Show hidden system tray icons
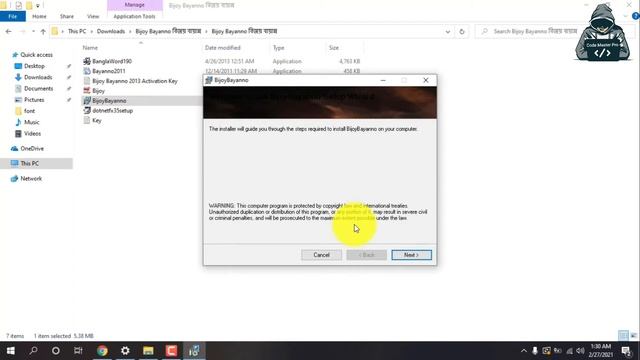The width and height of the screenshot is (640, 360). (524, 351)
